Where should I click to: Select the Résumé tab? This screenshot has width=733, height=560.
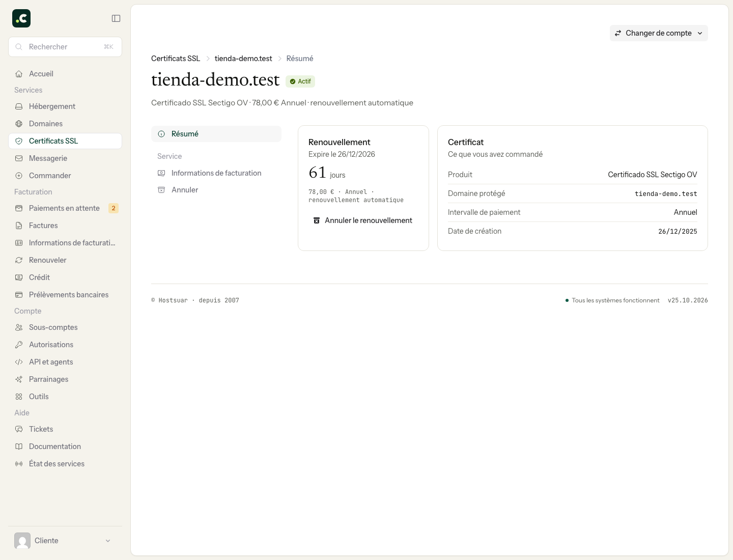click(x=216, y=134)
